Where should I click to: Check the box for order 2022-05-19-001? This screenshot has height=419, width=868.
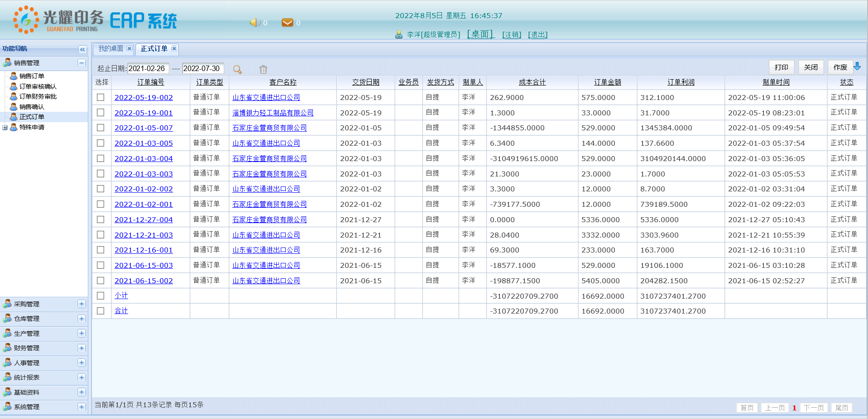coord(101,112)
